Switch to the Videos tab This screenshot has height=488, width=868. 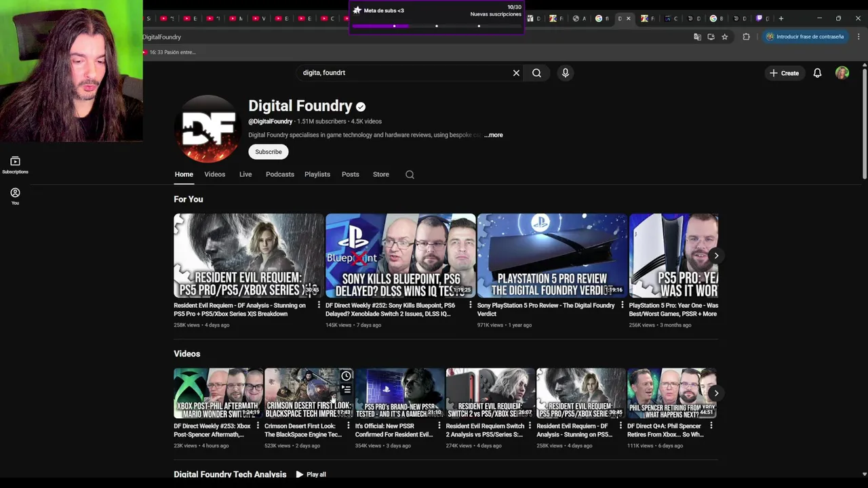[214, 174]
